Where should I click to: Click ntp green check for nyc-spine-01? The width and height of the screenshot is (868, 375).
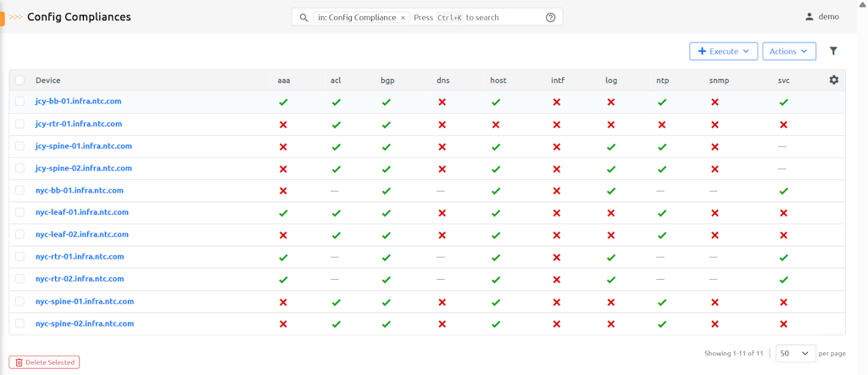(x=661, y=302)
